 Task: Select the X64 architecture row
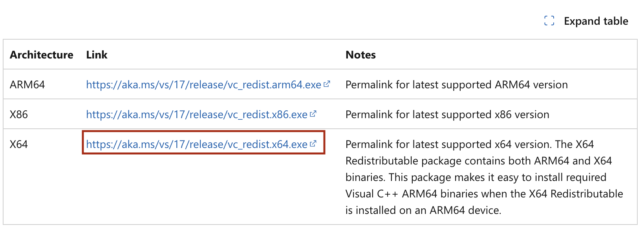coord(18,144)
